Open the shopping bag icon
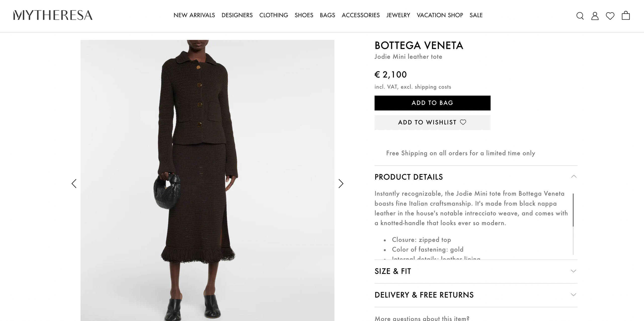This screenshot has width=644, height=321. pos(626,16)
